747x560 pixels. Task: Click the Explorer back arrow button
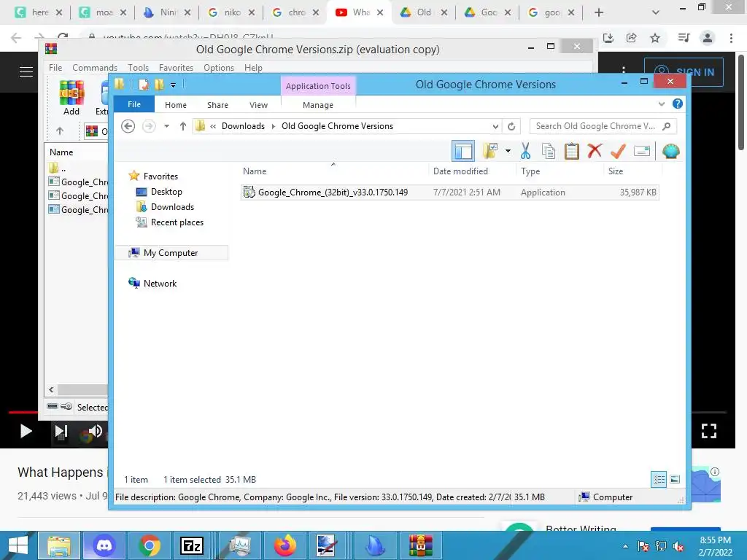[x=128, y=126]
